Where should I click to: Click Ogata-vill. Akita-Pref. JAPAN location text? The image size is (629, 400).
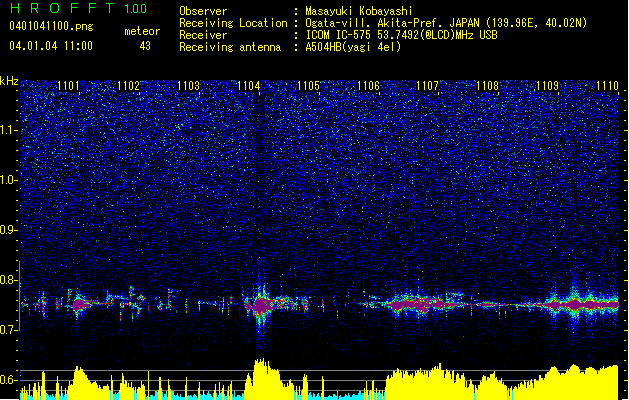tap(446, 23)
